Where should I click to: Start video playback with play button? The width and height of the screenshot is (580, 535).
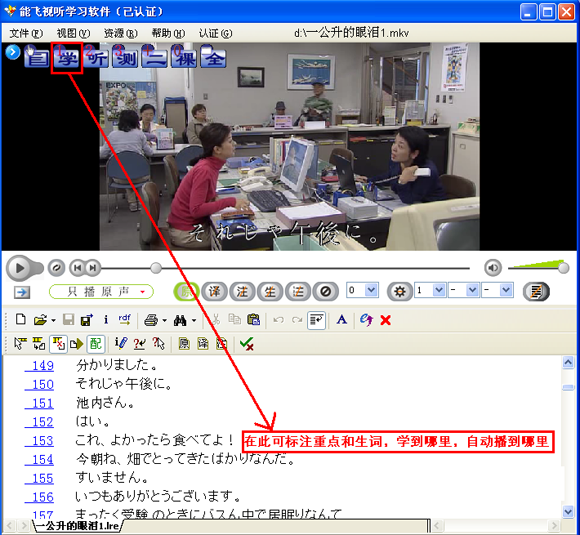tap(20, 268)
